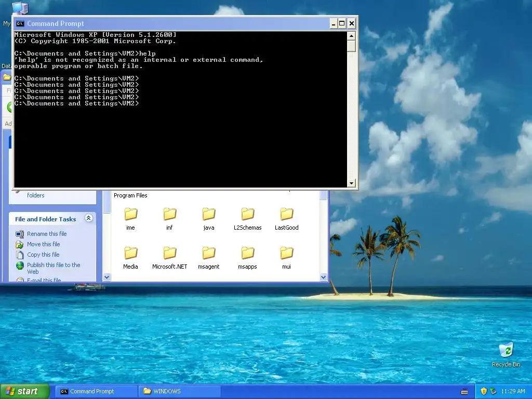Click the Publish to Web globe icon

pyautogui.click(x=20, y=265)
